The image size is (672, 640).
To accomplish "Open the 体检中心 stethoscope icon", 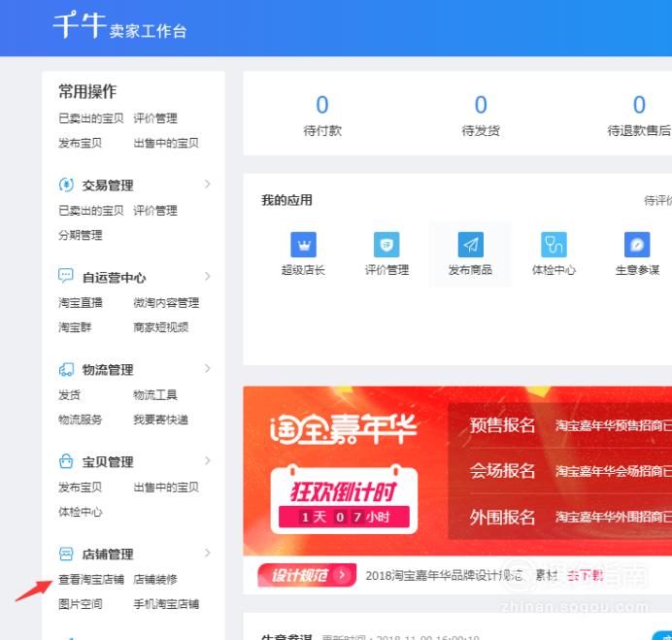I will click(554, 245).
